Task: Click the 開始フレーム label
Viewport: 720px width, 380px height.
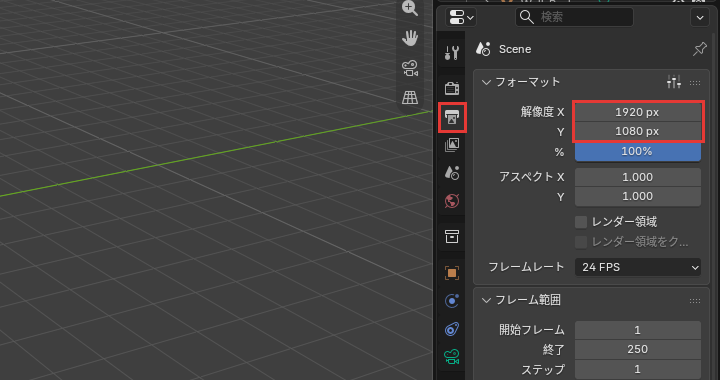Action: [532, 330]
